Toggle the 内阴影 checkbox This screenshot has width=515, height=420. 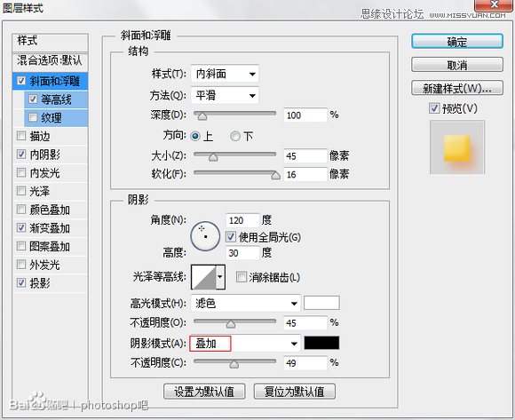pos(21,154)
